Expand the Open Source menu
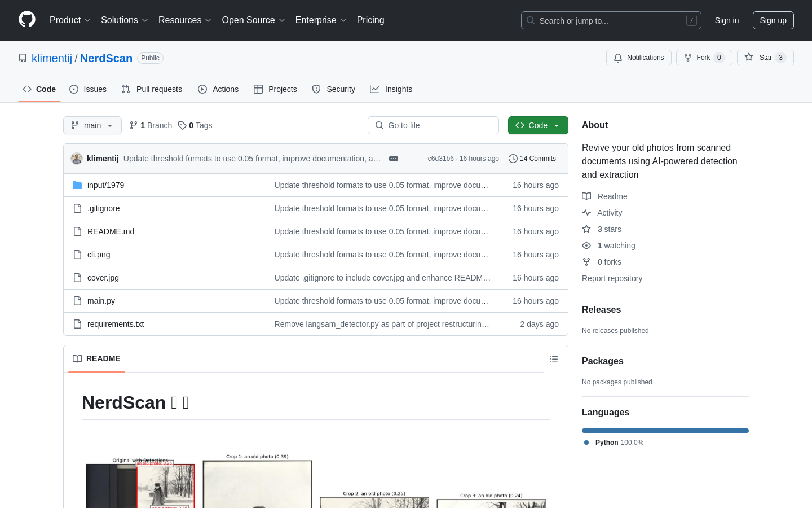812x508 pixels. coord(254,20)
